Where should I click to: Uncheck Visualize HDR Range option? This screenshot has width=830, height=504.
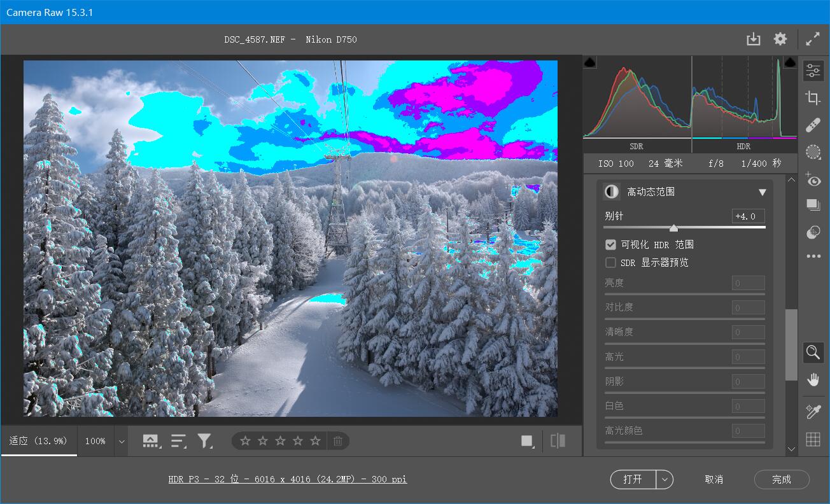tap(610, 244)
